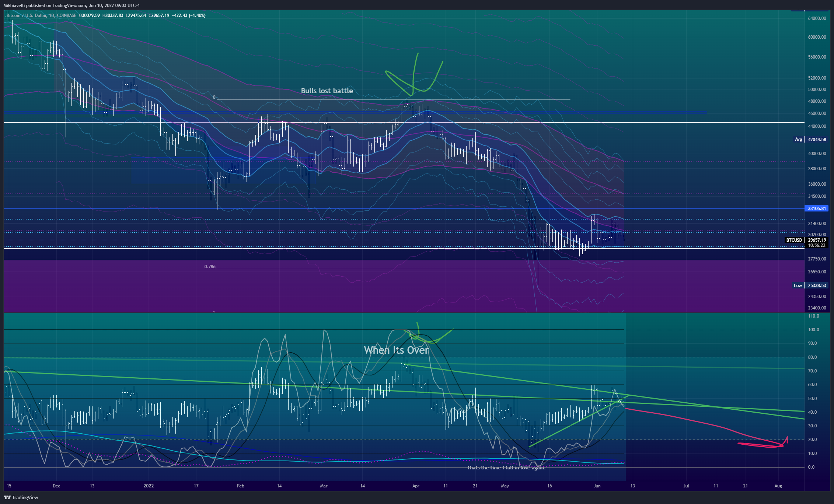Click the close value C29657.19

coord(159,15)
